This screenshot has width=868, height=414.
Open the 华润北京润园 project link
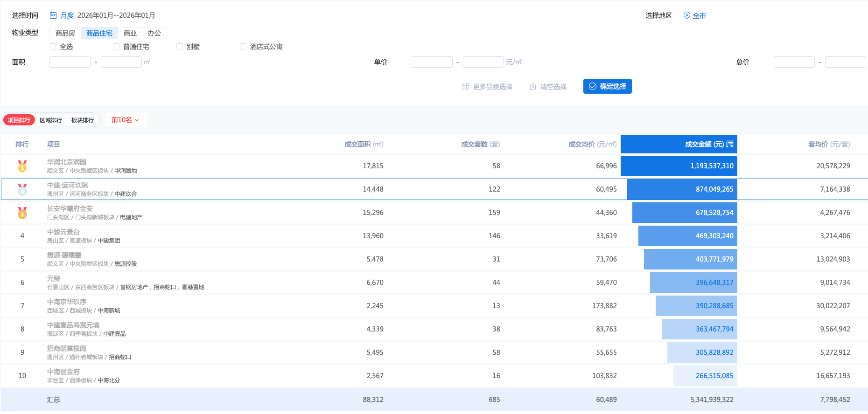[x=67, y=162]
